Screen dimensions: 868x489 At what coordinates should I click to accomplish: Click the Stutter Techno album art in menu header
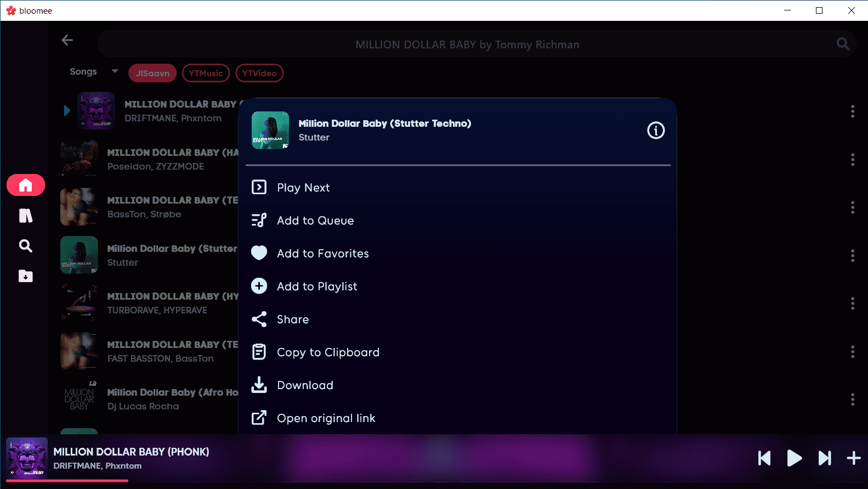click(x=270, y=130)
